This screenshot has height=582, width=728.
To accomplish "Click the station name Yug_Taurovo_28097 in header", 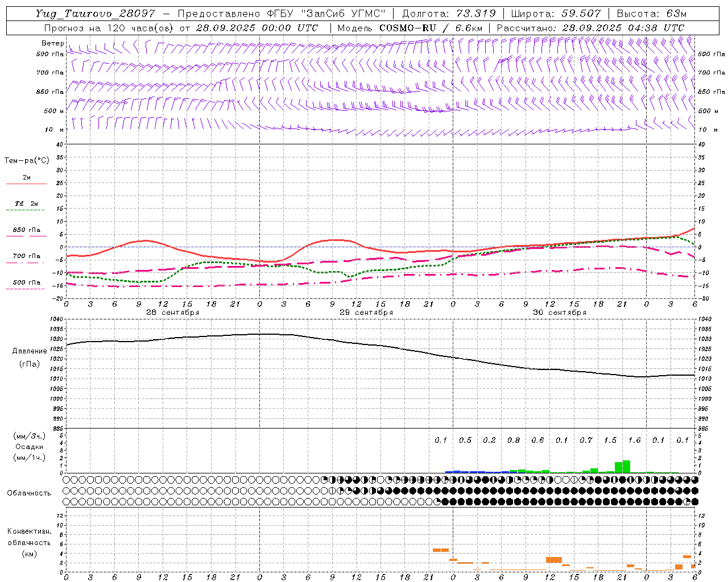I will pos(95,14).
